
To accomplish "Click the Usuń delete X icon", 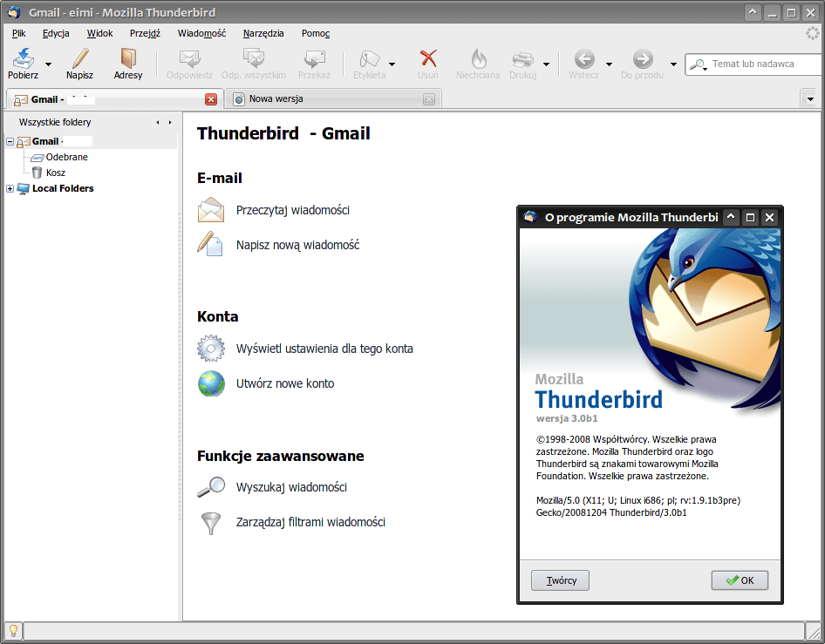I will [428, 58].
